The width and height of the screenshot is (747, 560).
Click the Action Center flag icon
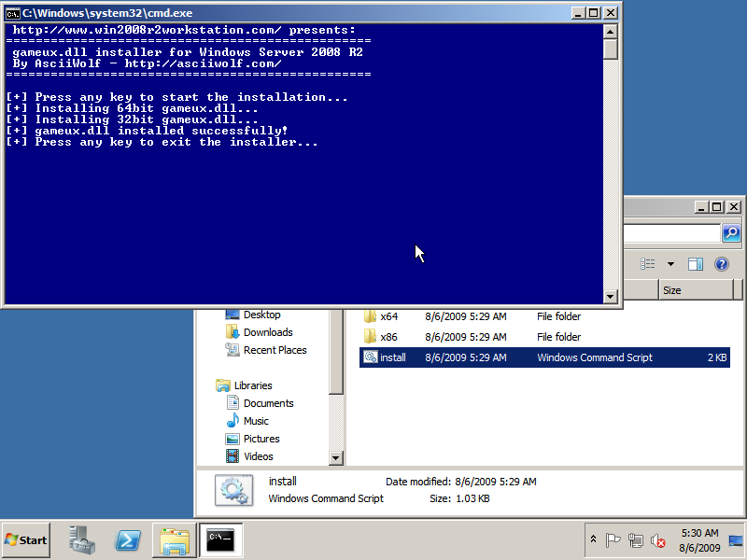tap(613, 540)
